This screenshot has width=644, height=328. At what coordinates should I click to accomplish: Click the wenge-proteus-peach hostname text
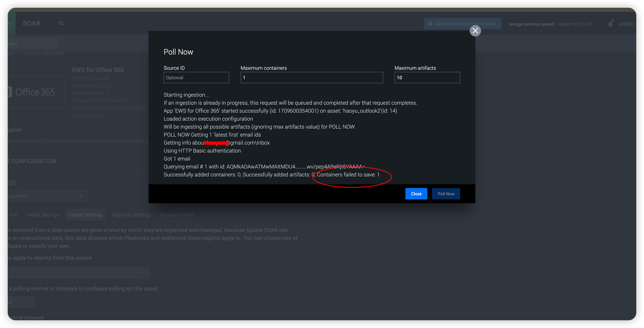coord(532,24)
